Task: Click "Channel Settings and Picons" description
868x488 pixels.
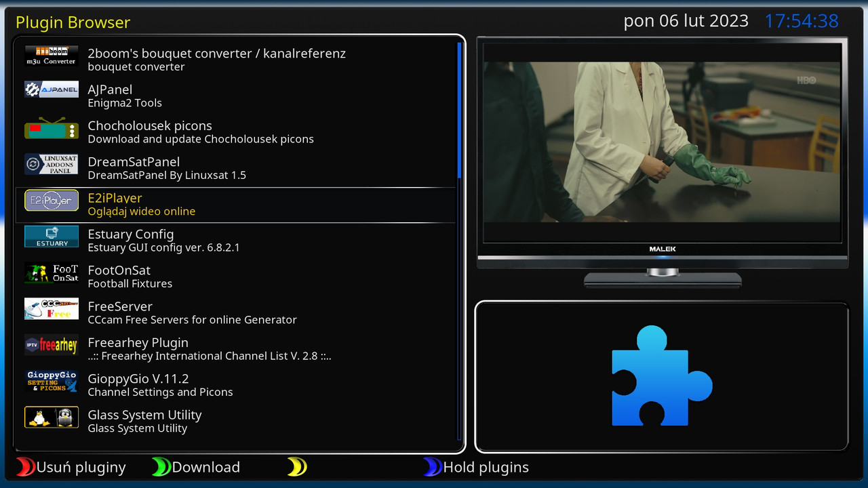Action: pos(160,392)
